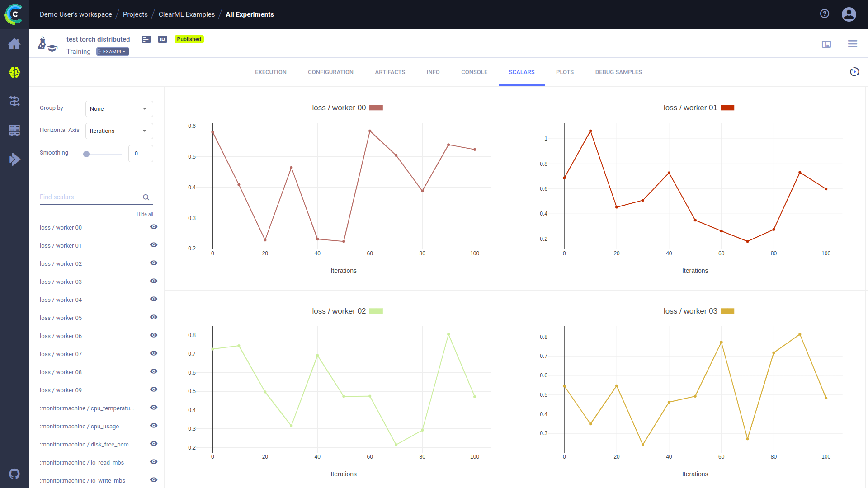The width and height of the screenshot is (868, 488).
Task: Open the help question mark icon
Action: tap(824, 14)
